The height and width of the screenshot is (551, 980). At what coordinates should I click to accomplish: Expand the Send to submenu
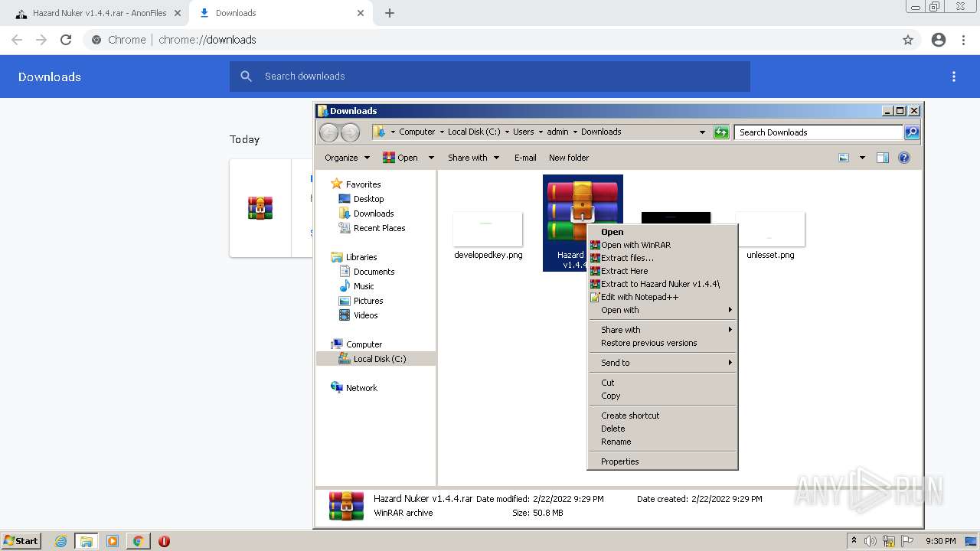point(662,363)
